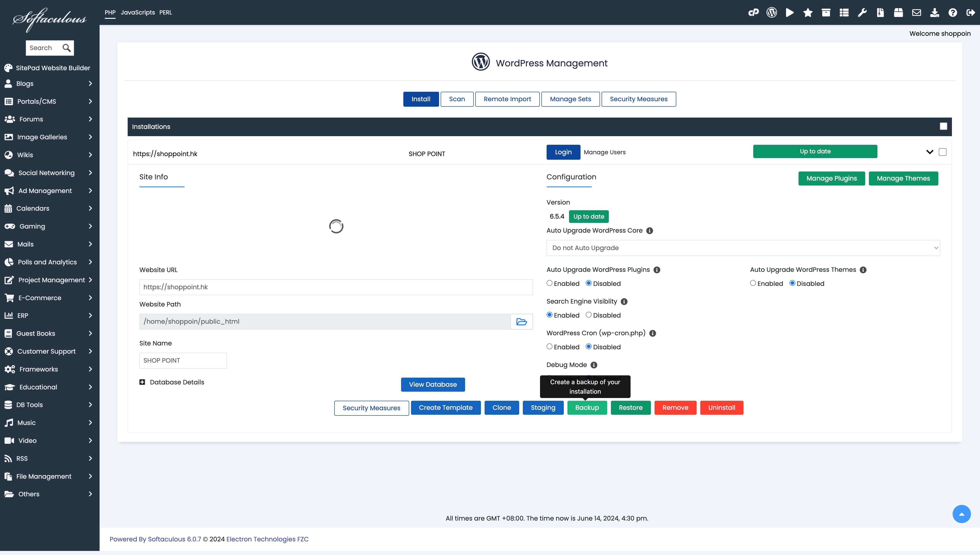The width and height of the screenshot is (980, 555).
Task: Click the Music note icon in sidebar
Action: coord(9,423)
